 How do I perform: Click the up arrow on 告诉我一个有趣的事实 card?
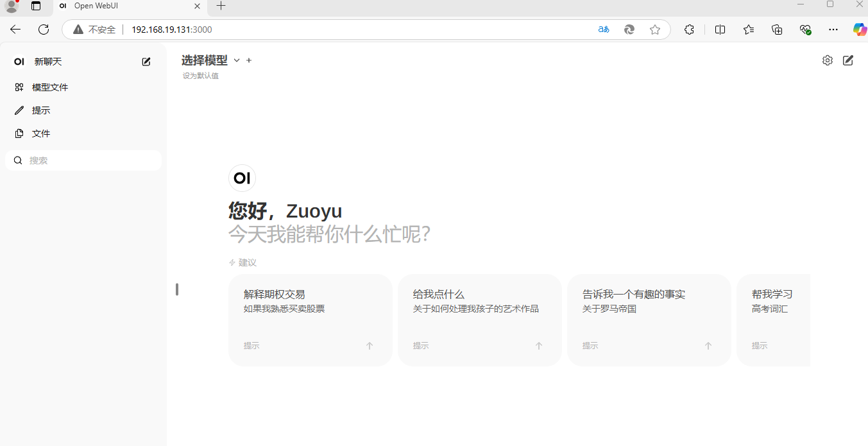point(708,346)
